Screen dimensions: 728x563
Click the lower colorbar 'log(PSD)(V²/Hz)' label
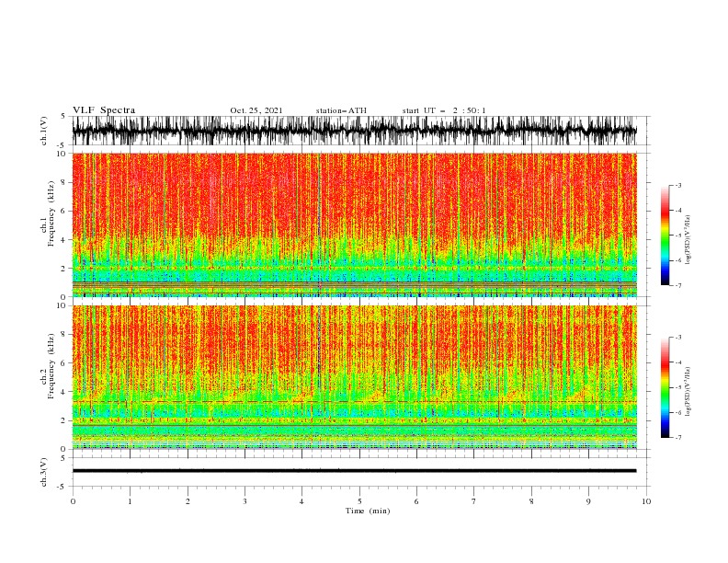tap(688, 391)
